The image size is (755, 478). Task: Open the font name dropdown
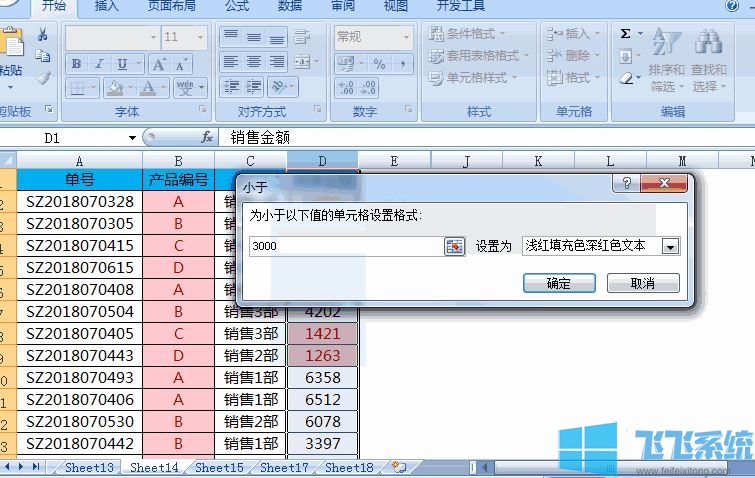click(x=153, y=37)
